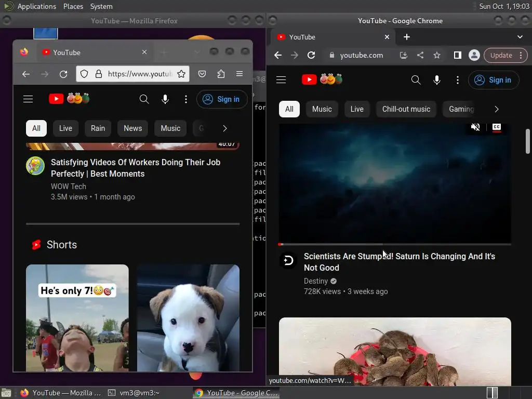Open a new Chrome tab
This screenshot has height=399, width=532.
tap(407, 37)
